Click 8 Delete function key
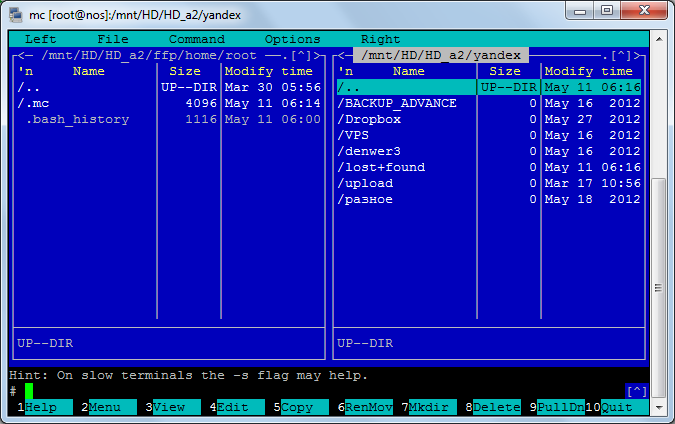The width and height of the screenshot is (675, 424). pyautogui.click(x=493, y=407)
